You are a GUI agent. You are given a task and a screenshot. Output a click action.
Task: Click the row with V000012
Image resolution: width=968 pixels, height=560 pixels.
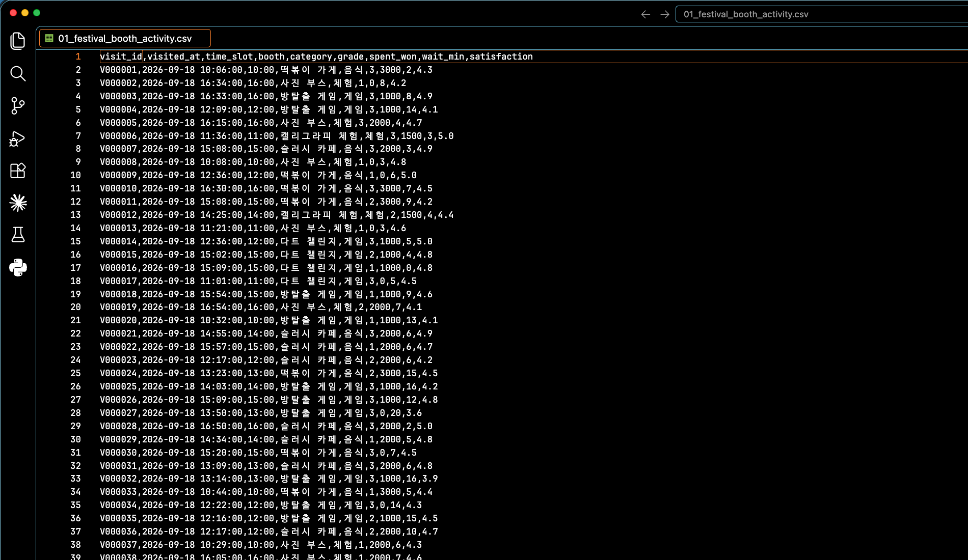click(277, 215)
